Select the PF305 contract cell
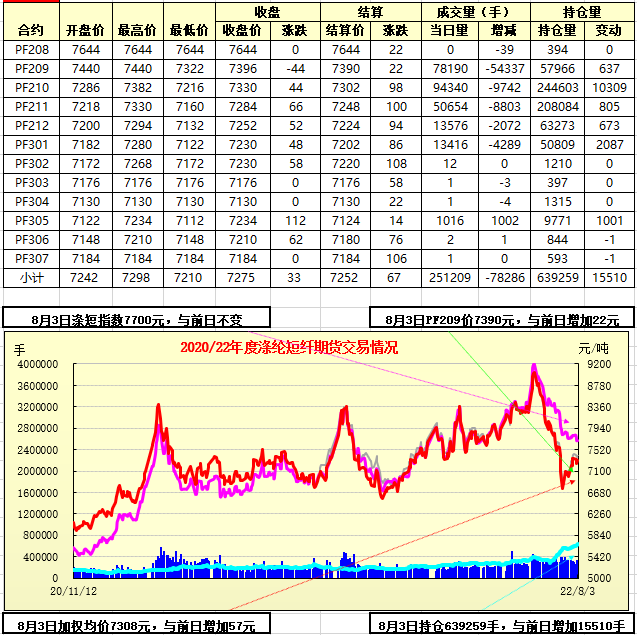Viewport: 637px width, 635px height. click(31, 220)
